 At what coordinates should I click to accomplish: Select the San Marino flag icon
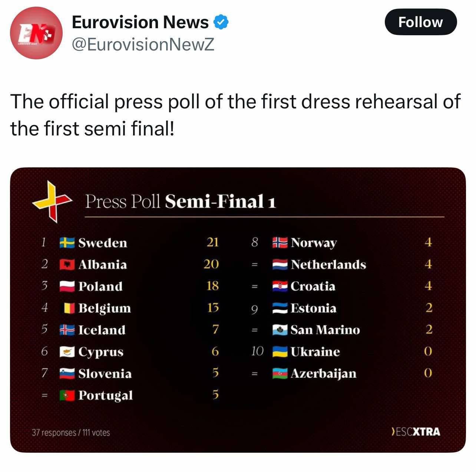[x=280, y=330]
